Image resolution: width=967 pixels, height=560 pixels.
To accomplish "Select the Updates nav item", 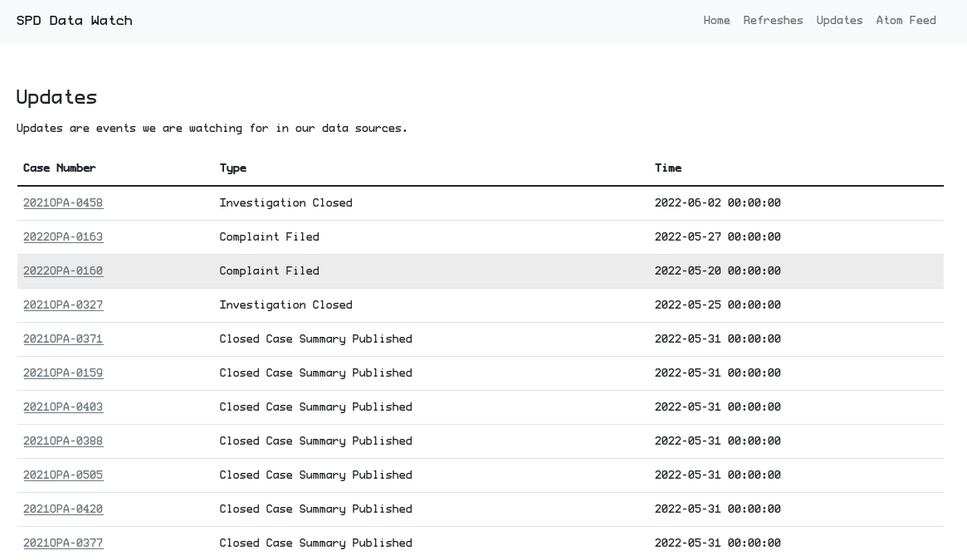I will pos(839,21).
